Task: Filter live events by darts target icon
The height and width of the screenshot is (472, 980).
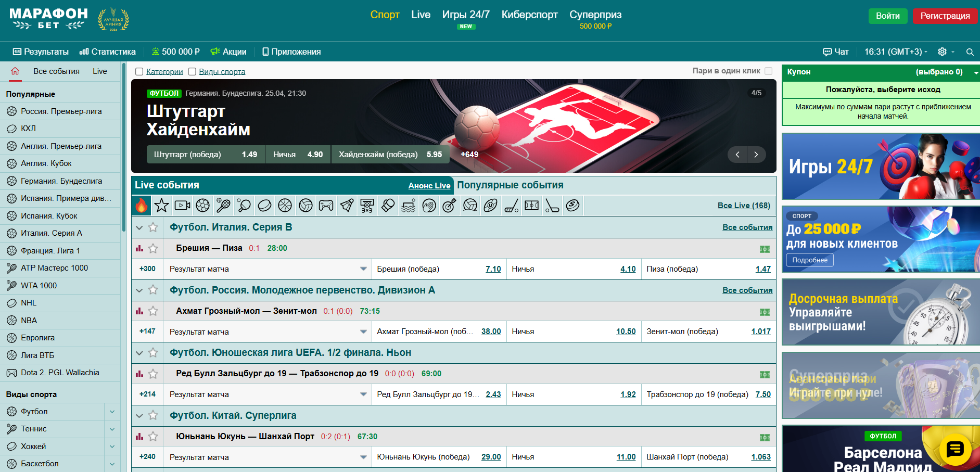Action: click(x=450, y=206)
